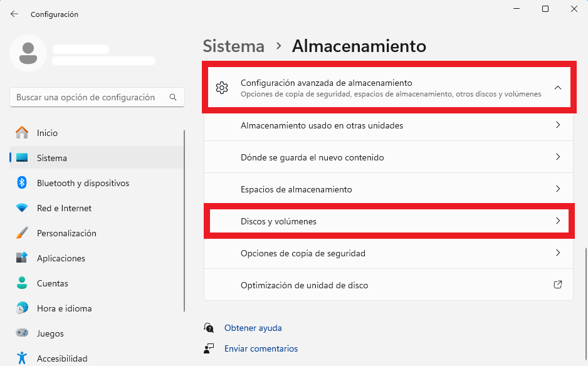Click the Obtener ayuda link

tap(253, 328)
